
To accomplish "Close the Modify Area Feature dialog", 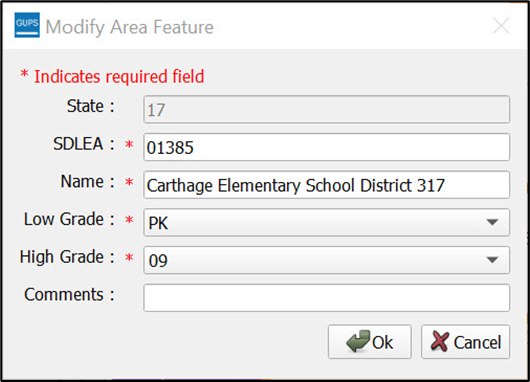I will coord(501,26).
